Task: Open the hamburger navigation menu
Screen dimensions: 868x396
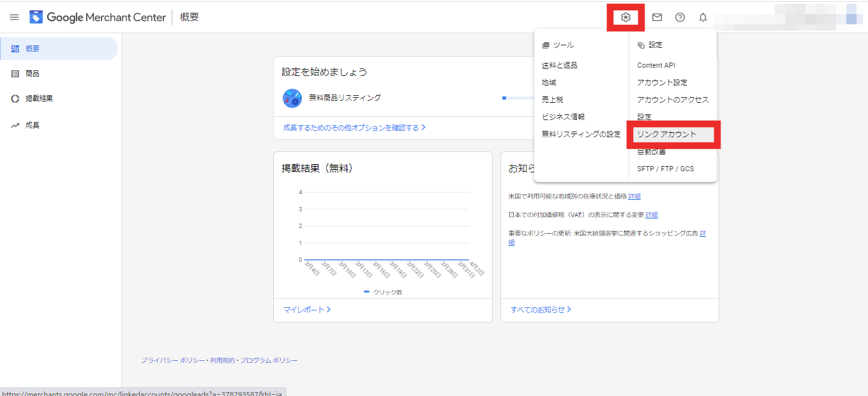Action: pyautogui.click(x=14, y=17)
